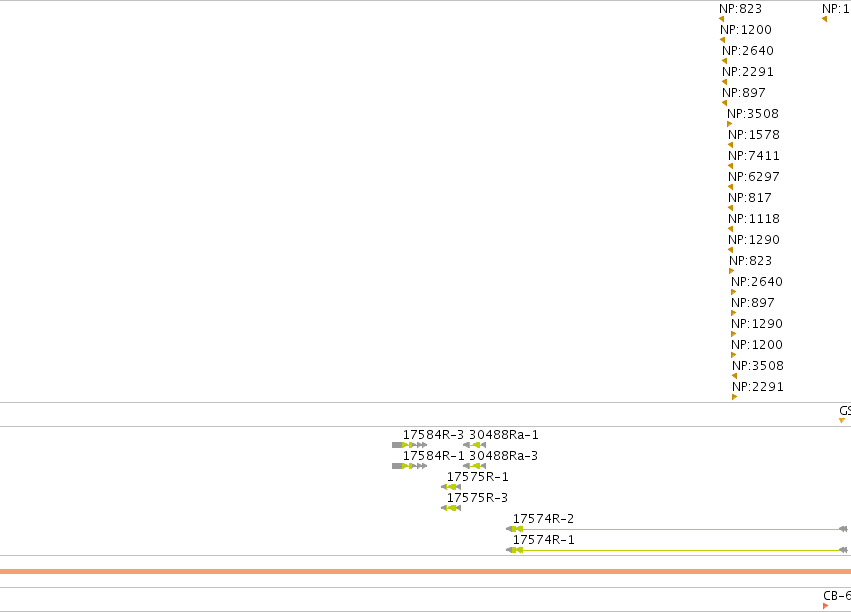Screen dimensions: 851x612
Task: Select the red triangle marker under CB-6
Action: [x=825, y=606]
